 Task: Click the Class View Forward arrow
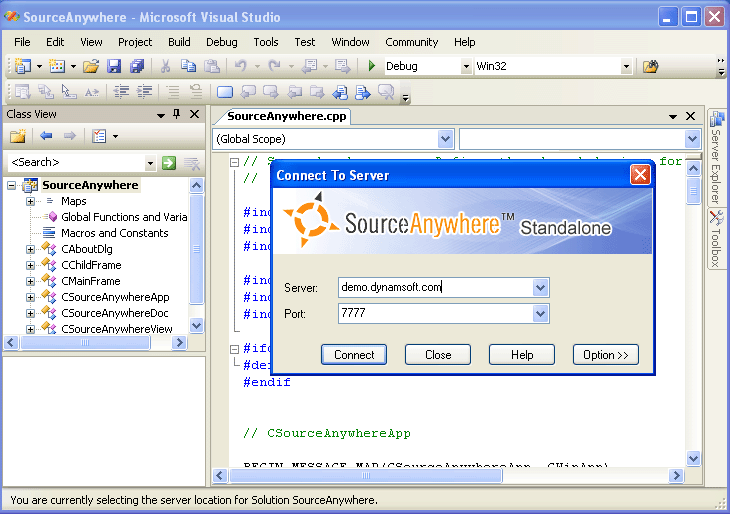pyautogui.click(x=70, y=136)
